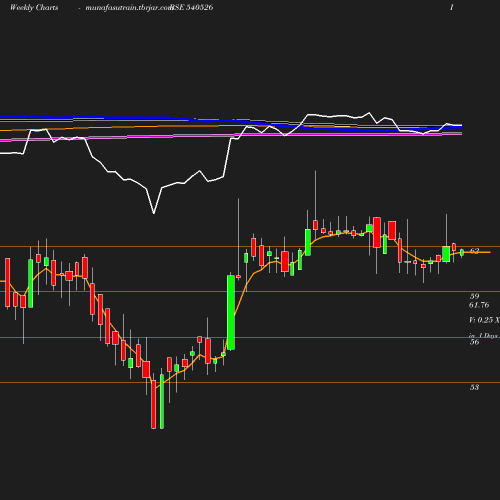500x500 pixels.
Task: Click the tallest green breakout candle body
Action: tap(231, 312)
